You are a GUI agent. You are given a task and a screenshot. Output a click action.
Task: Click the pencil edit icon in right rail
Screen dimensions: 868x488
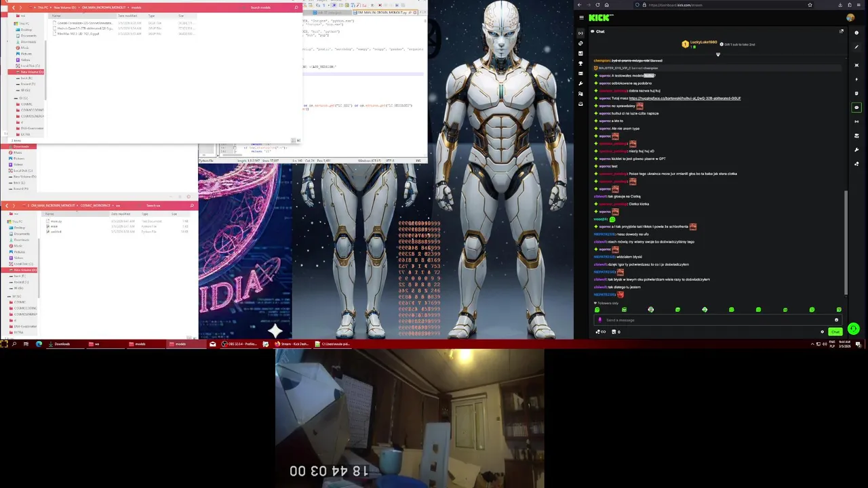[856, 46]
